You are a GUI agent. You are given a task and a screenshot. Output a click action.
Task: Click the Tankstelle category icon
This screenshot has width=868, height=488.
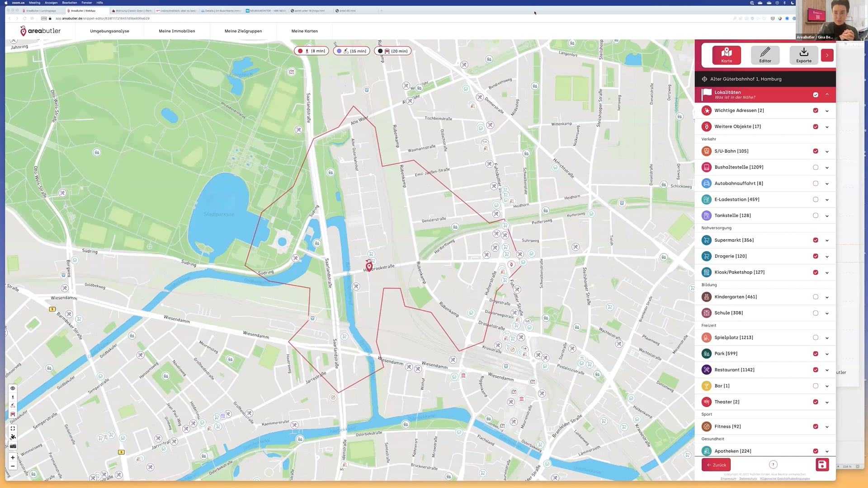[706, 216]
